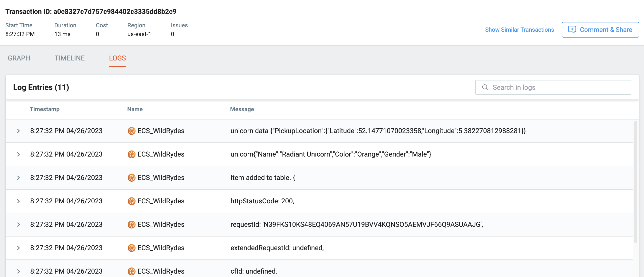Click the timestamp in the cfId row
The width and height of the screenshot is (644, 277).
[67, 271]
